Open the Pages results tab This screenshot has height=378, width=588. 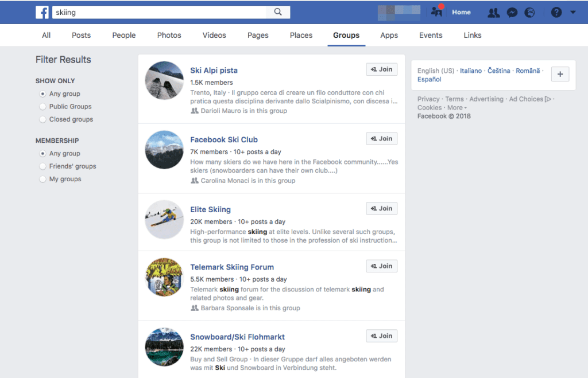tap(258, 35)
